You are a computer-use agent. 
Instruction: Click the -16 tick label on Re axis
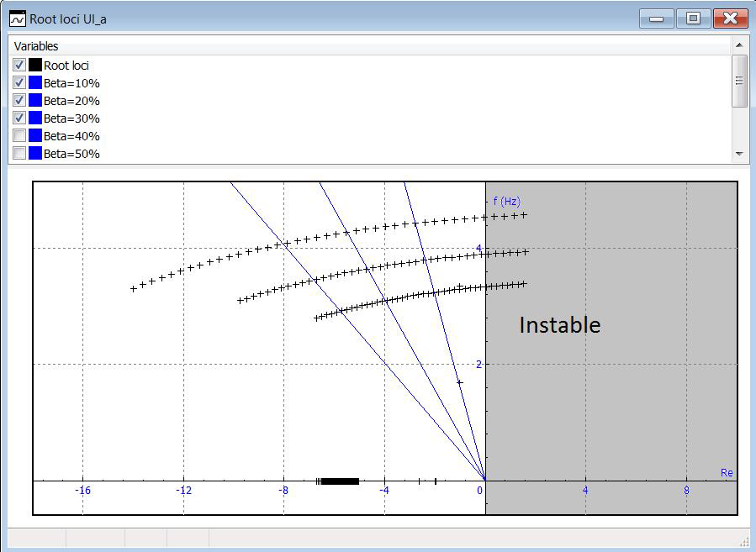click(82, 491)
